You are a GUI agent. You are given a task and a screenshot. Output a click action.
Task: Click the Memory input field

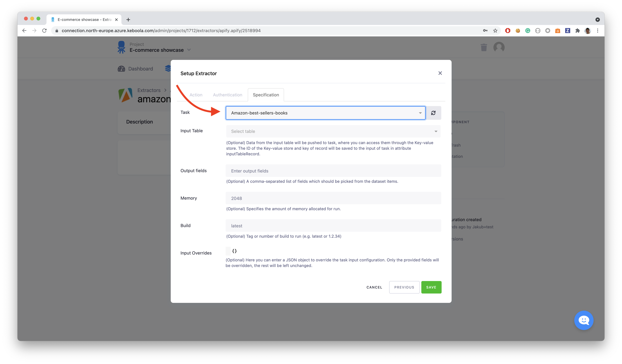coord(333,198)
